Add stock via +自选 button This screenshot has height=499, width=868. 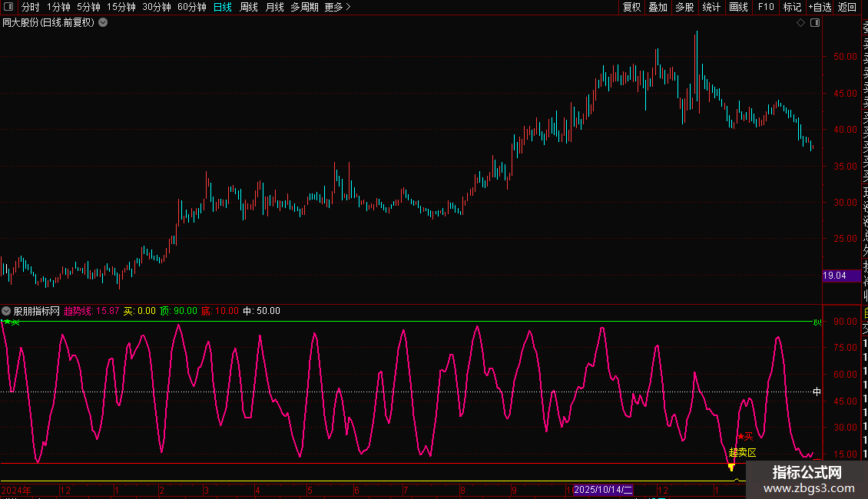820,7
